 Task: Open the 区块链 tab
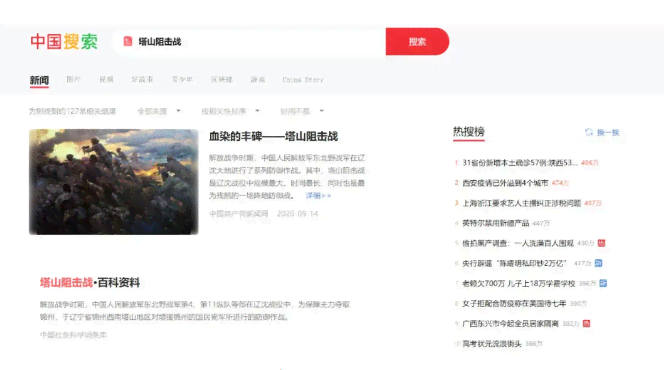coord(222,79)
